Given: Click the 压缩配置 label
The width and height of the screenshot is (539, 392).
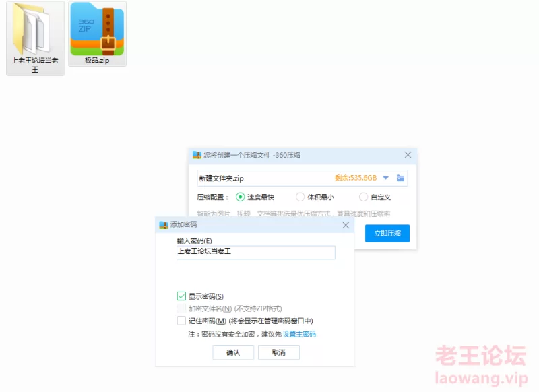Looking at the screenshot, I should (212, 197).
